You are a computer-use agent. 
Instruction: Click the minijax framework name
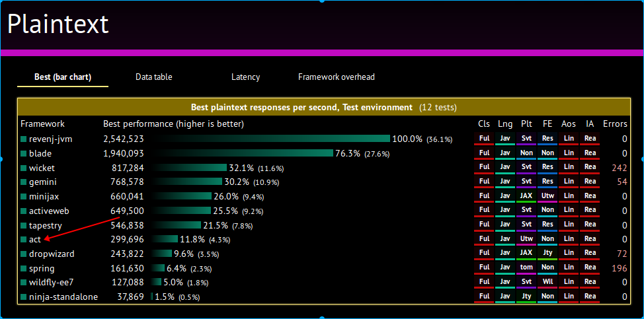[x=44, y=196]
